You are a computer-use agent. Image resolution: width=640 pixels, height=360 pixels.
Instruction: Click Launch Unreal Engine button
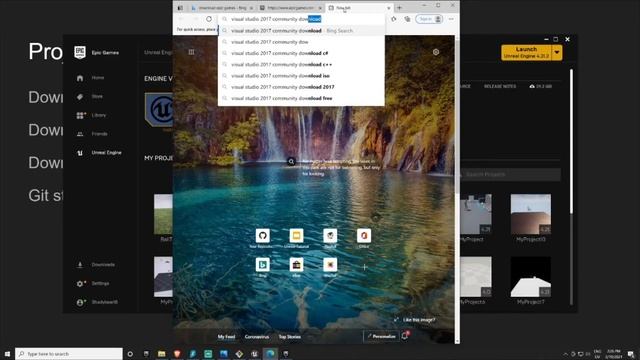click(x=526, y=53)
